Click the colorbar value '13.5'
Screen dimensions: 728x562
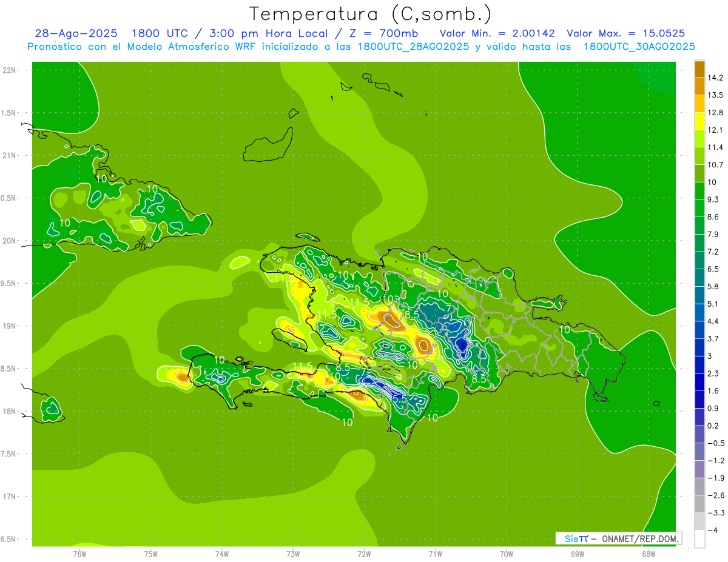click(x=715, y=95)
